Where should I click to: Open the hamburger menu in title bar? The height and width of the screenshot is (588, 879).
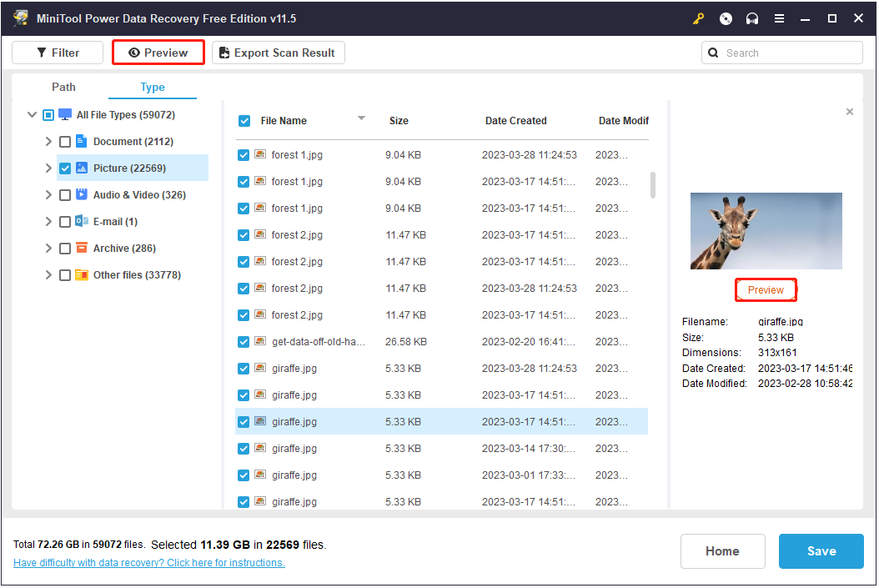pyautogui.click(x=779, y=19)
